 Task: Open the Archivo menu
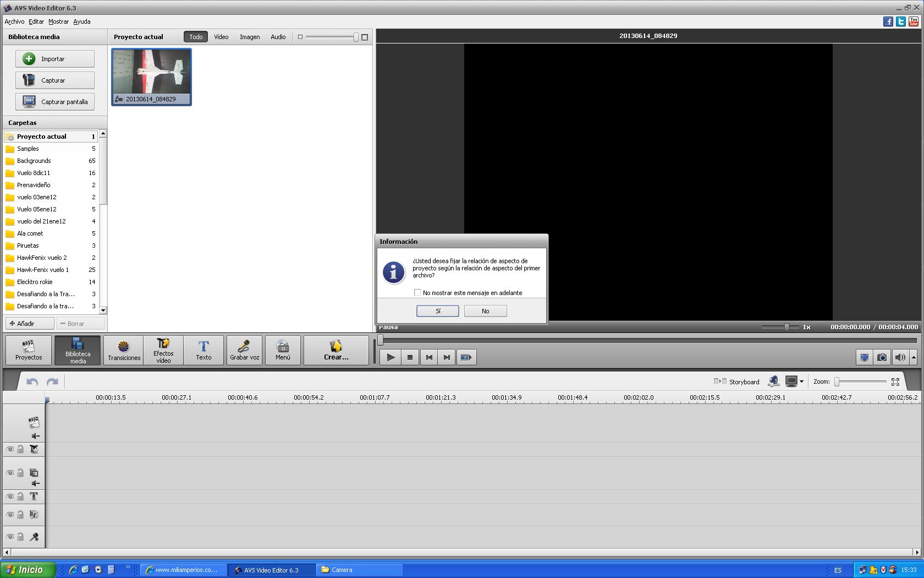[x=14, y=21]
